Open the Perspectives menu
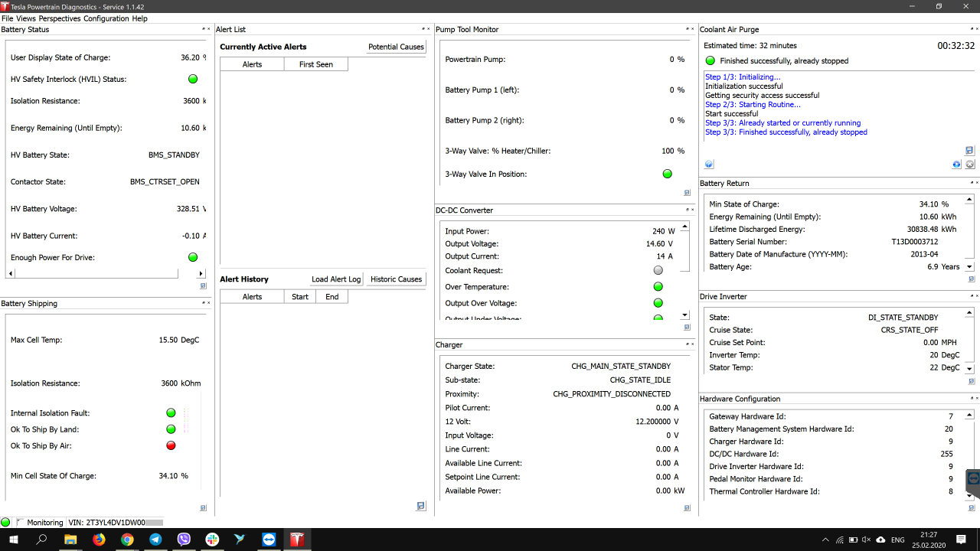 [60, 18]
